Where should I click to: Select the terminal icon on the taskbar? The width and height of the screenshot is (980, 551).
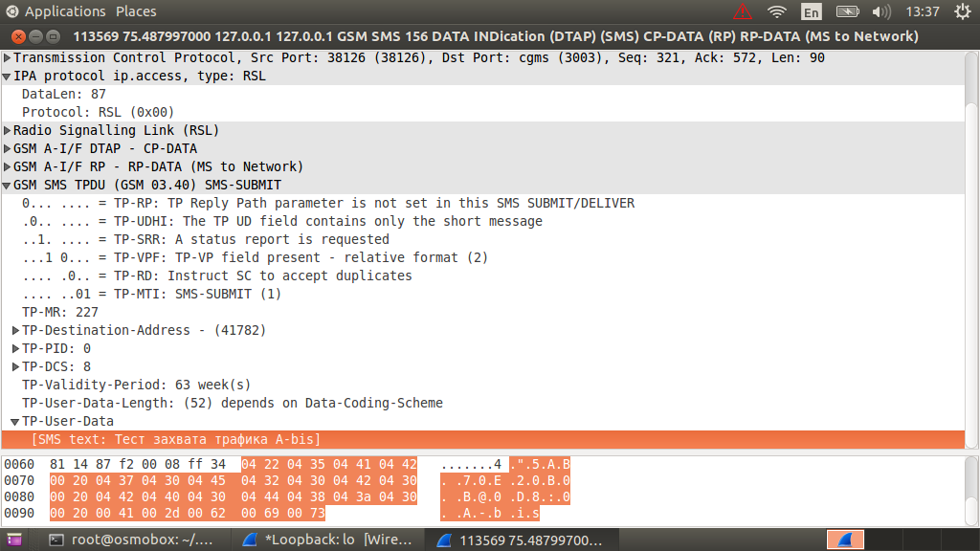tap(56, 539)
